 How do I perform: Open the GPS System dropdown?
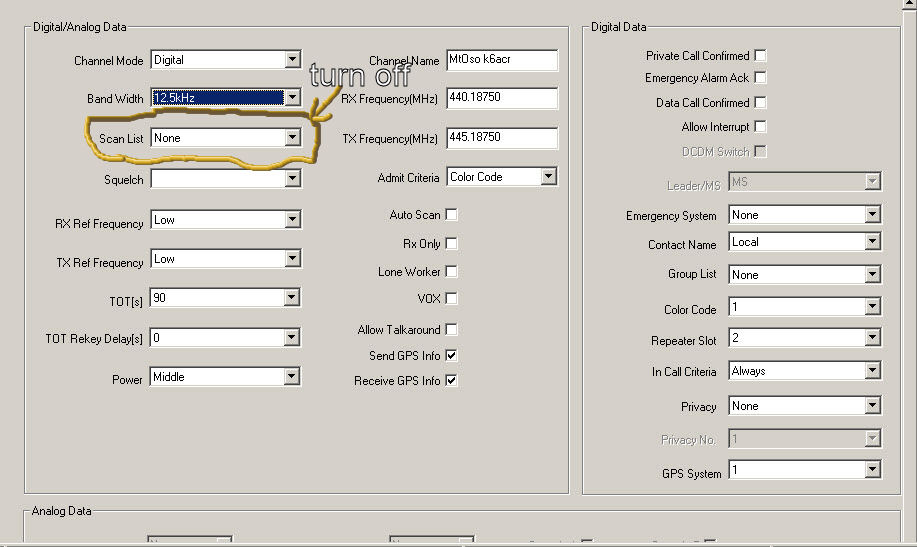tap(805, 470)
